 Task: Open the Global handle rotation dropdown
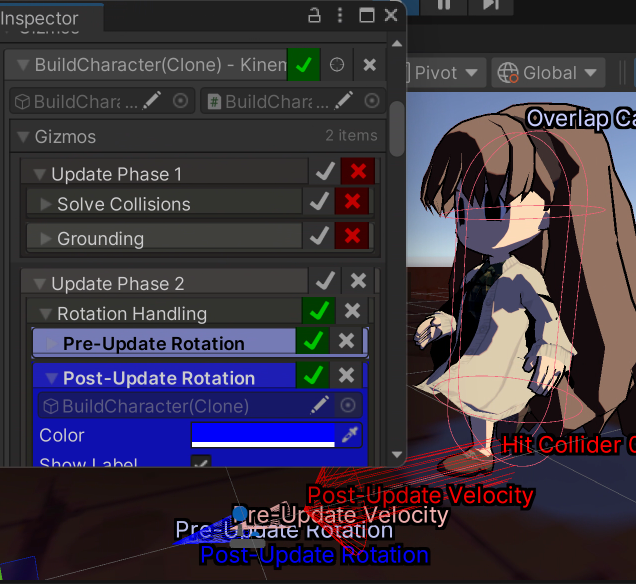click(548, 73)
